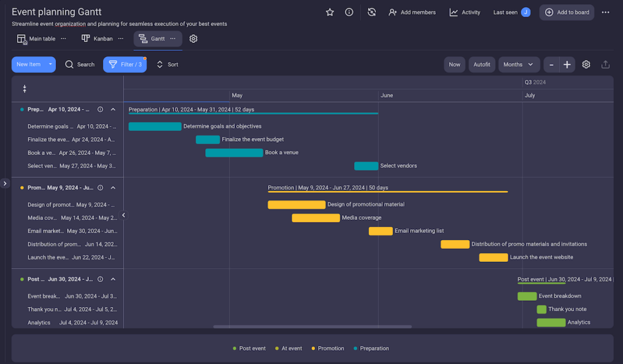Screen dimensions: 623x364
Task: Toggle the Promotion legend filter
Action: pyautogui.click(x=327, y=348)
